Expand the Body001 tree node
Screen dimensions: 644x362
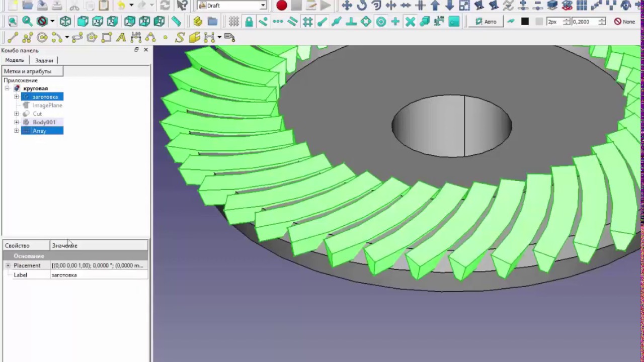point(17,122)
